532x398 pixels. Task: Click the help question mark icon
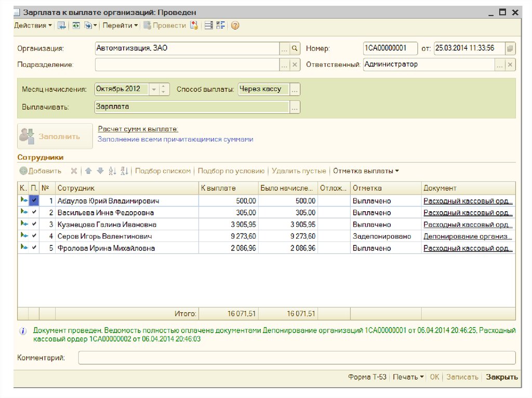pos(235,25)
